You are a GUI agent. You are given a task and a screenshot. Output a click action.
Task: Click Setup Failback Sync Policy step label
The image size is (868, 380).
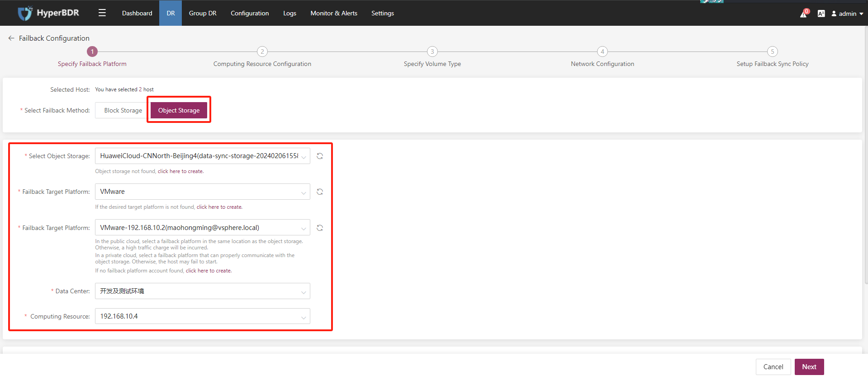[773, 64]
